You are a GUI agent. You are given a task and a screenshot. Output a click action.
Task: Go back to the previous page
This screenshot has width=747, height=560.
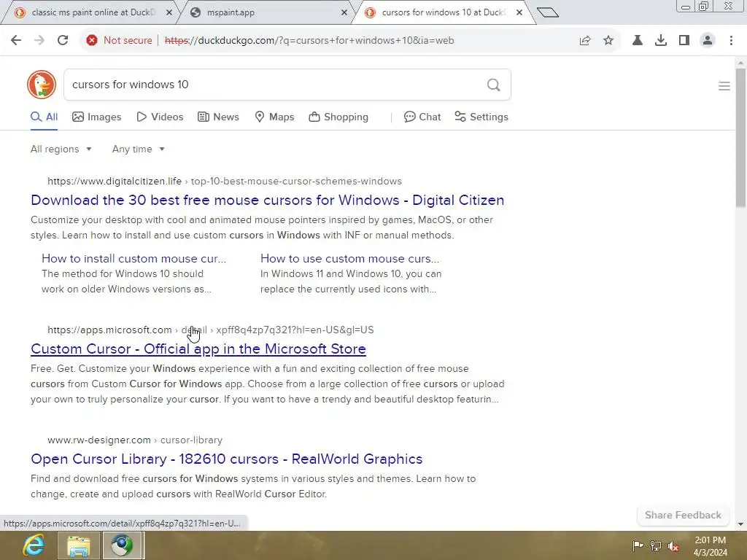point(16,41)
